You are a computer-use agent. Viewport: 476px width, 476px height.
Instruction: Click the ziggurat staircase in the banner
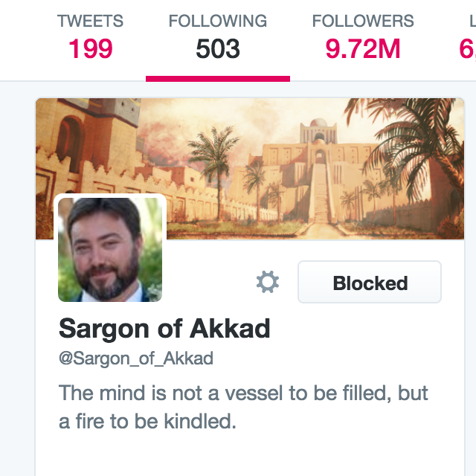[321, 193]
